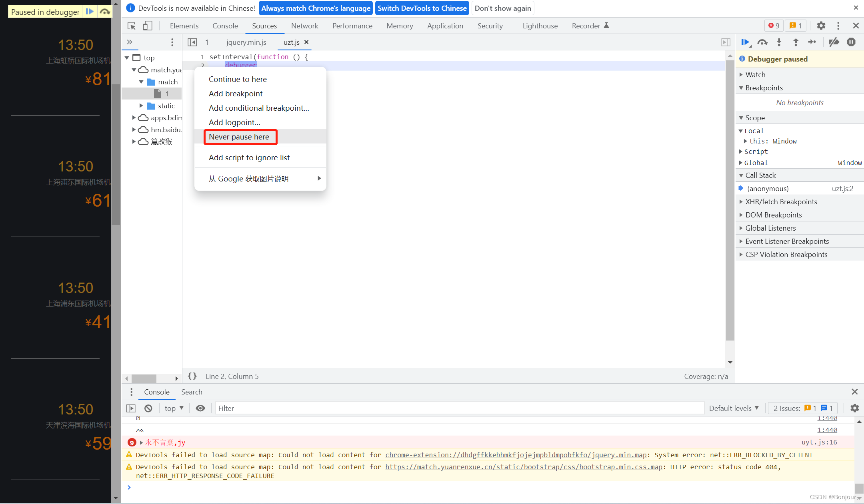Toggle pause on exceptions button
This screenshot has width=864, height=504.
851,42
